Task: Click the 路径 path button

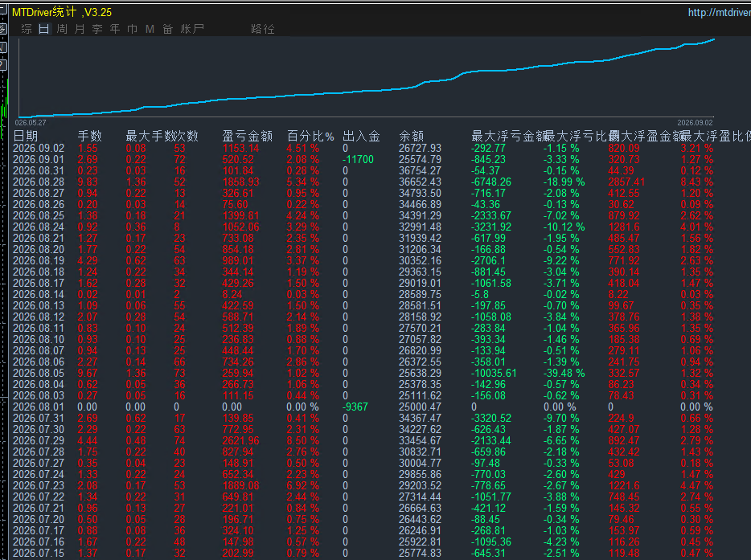Action: point(263,29)
